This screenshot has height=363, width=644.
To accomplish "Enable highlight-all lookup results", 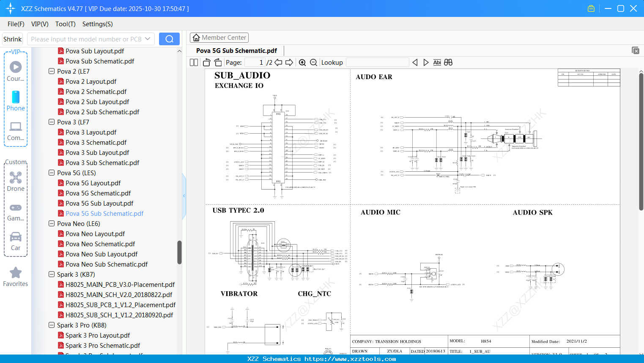I will point(448,62).
